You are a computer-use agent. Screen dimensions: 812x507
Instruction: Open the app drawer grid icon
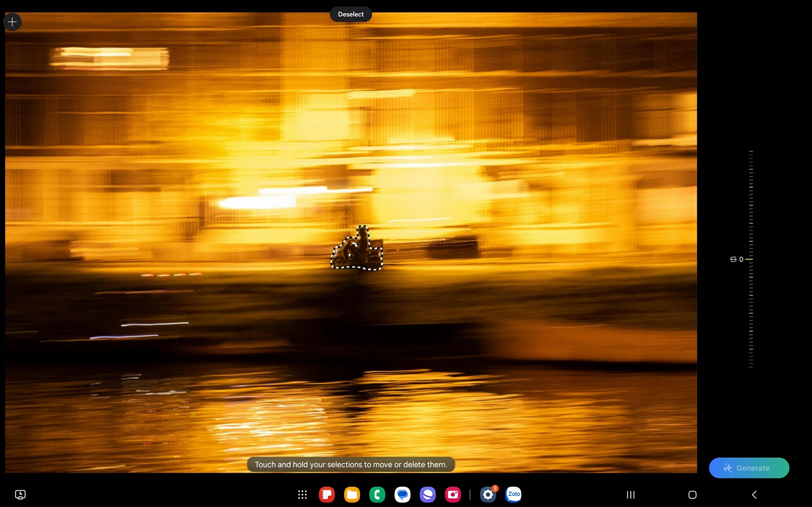pos(302,494)
